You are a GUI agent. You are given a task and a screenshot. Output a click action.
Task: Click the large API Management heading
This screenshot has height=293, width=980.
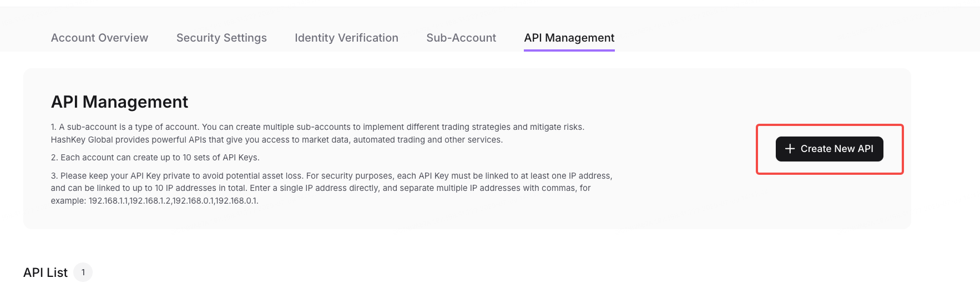(119, 102)
